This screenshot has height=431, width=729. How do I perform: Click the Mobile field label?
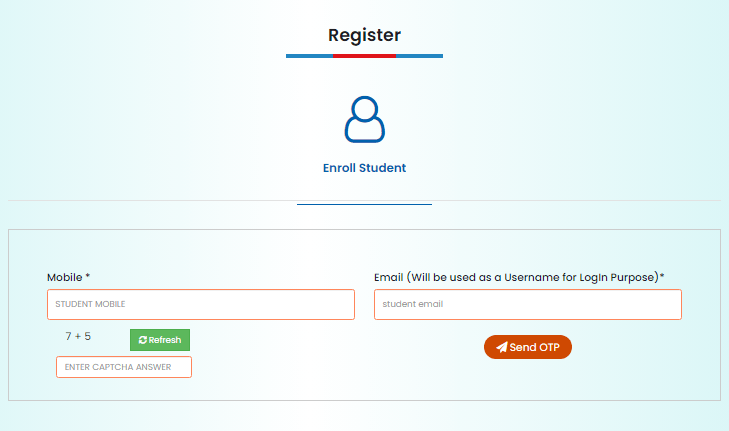pyautogui.click(x=64, y=276)
